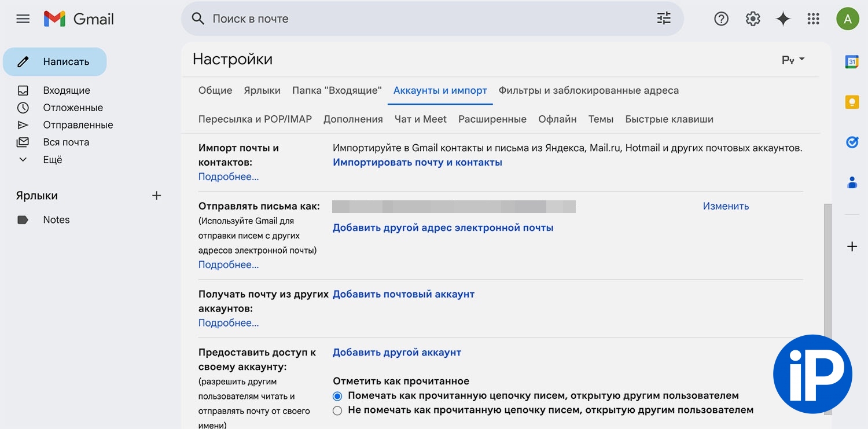The image size is (868, 429).
Task: Open Google Keep in side panel
Action: coord(852,102)
